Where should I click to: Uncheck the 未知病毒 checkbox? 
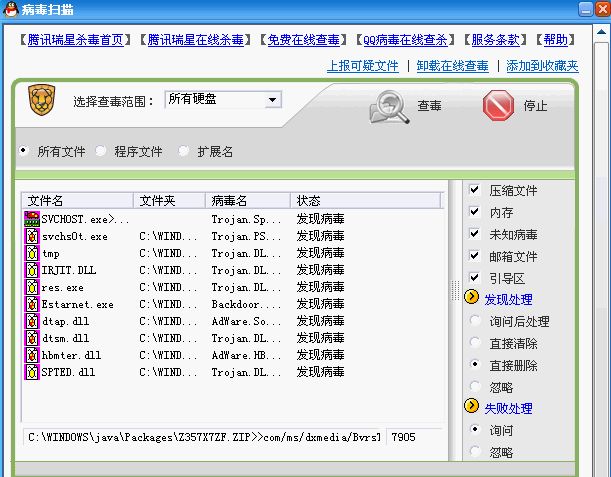coord(474,235)
